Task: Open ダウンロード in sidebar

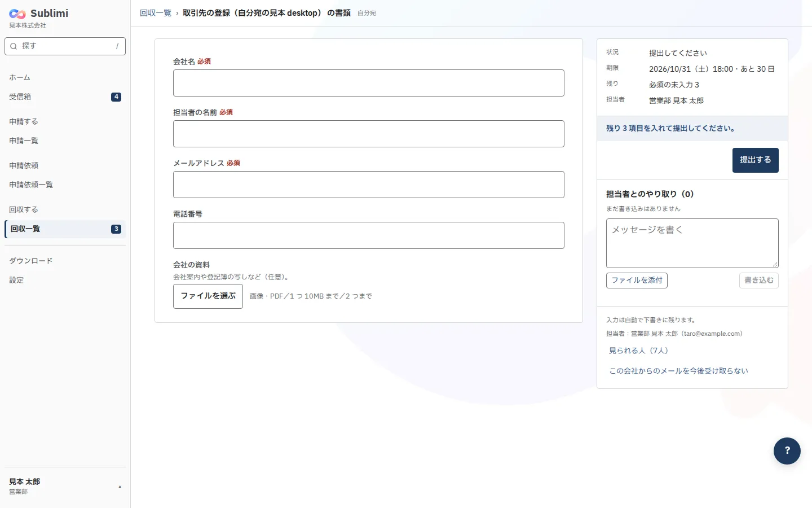Action: point(65,261)
